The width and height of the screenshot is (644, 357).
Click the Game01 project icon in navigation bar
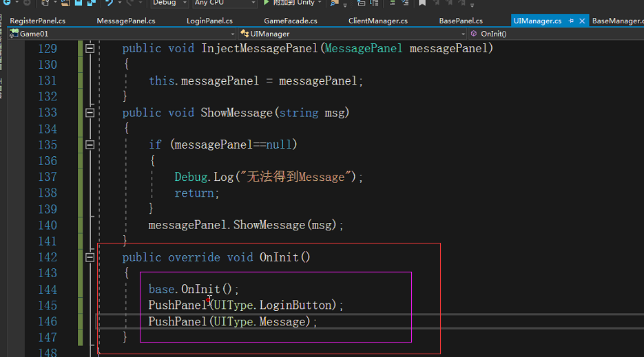[x=14, y=34]
